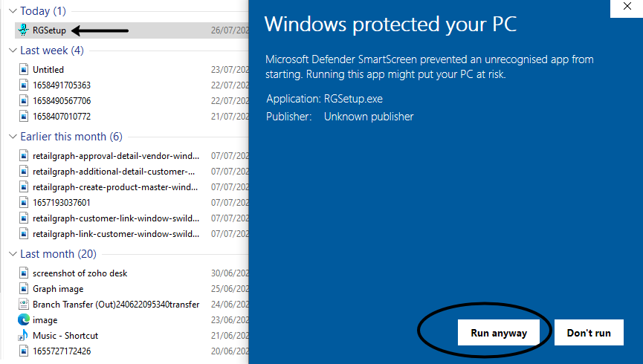Select screenshot of zoho desk icon

(x=24, y=273)
